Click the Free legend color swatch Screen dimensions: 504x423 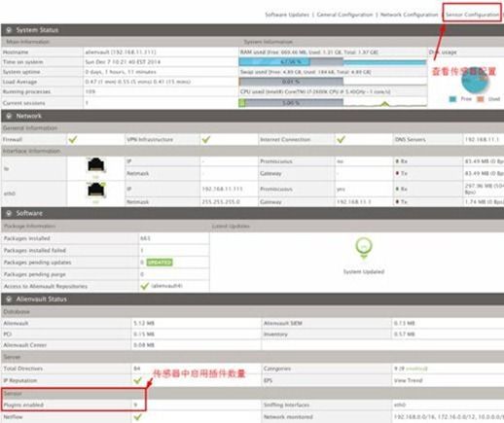(x=452, y=99)
